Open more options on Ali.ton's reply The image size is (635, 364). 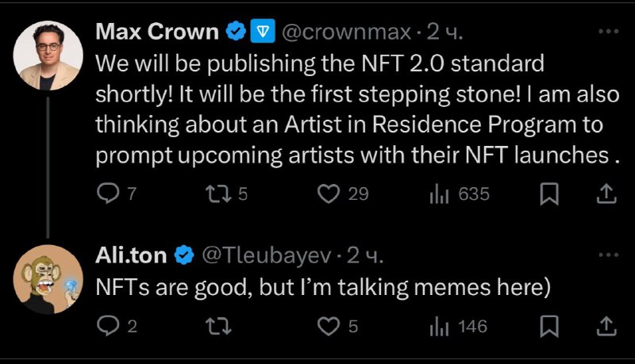[x=609, y=255]
